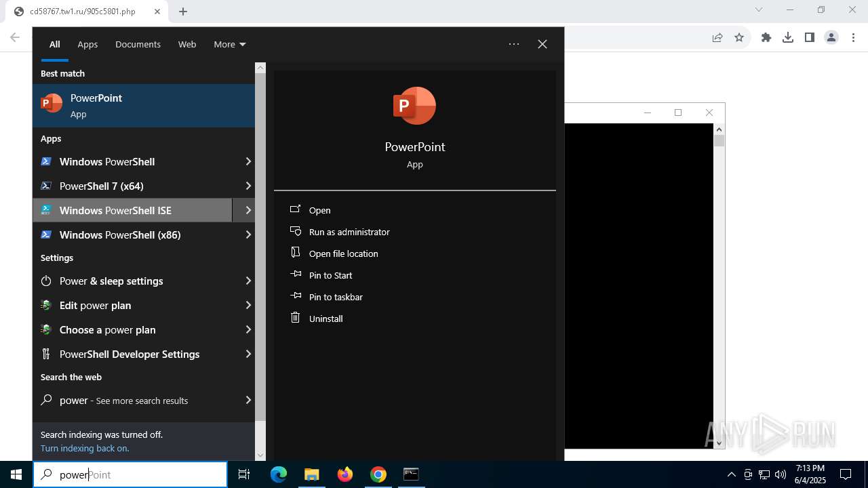Expand Edit power plan arrow
Image resolution: width=868 pixels, height=488 pixels.
coord(248,305)
